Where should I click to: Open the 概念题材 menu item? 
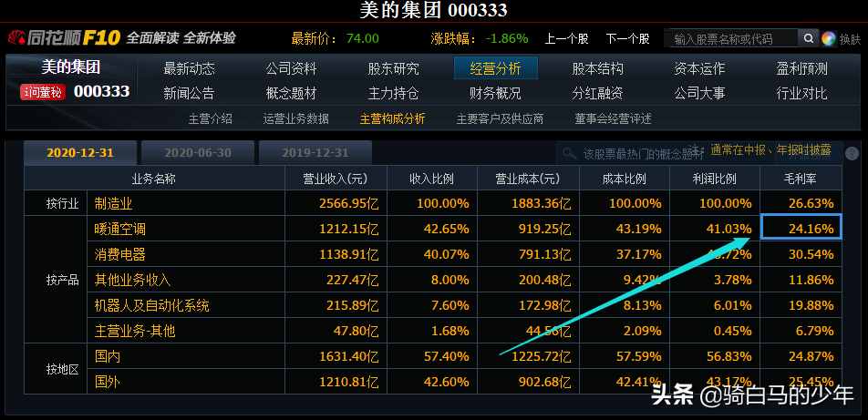click(x=291, y=93)
